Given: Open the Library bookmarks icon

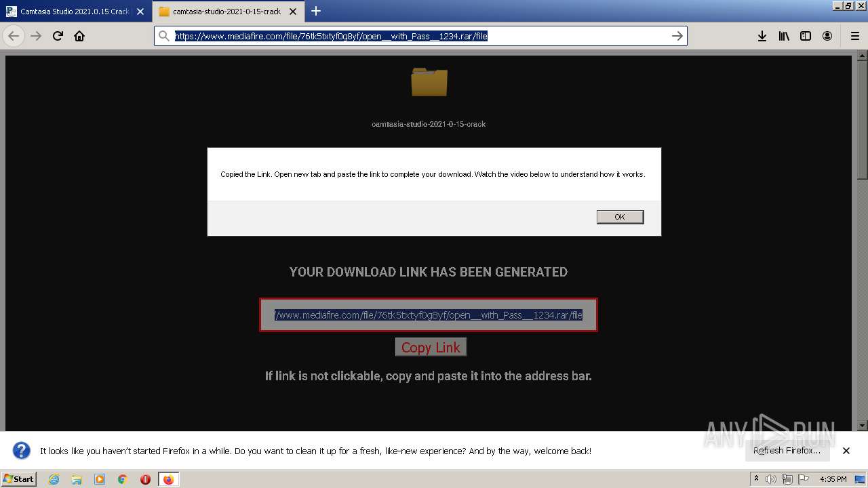Looking at the screenshot, I should tap(784, 36).
